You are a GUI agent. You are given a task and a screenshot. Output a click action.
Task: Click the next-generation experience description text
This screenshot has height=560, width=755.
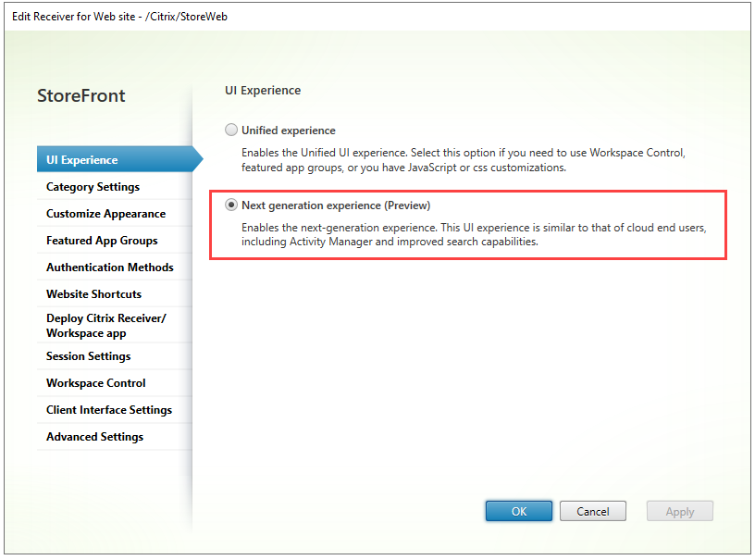[x=474, y=235]
